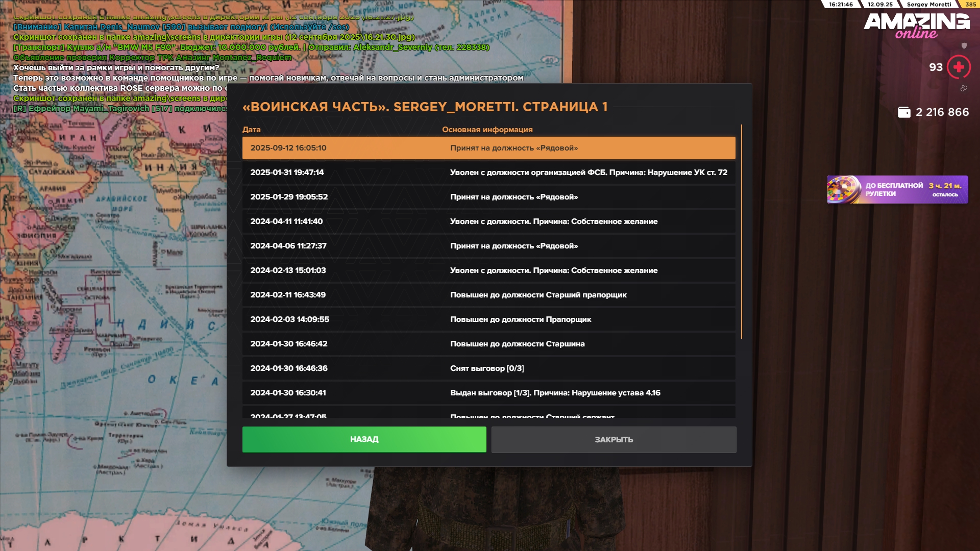Select the 2025-09-12 16:05:10 record
This screenshot has width=980, height=551.
(x=488, y=148)
